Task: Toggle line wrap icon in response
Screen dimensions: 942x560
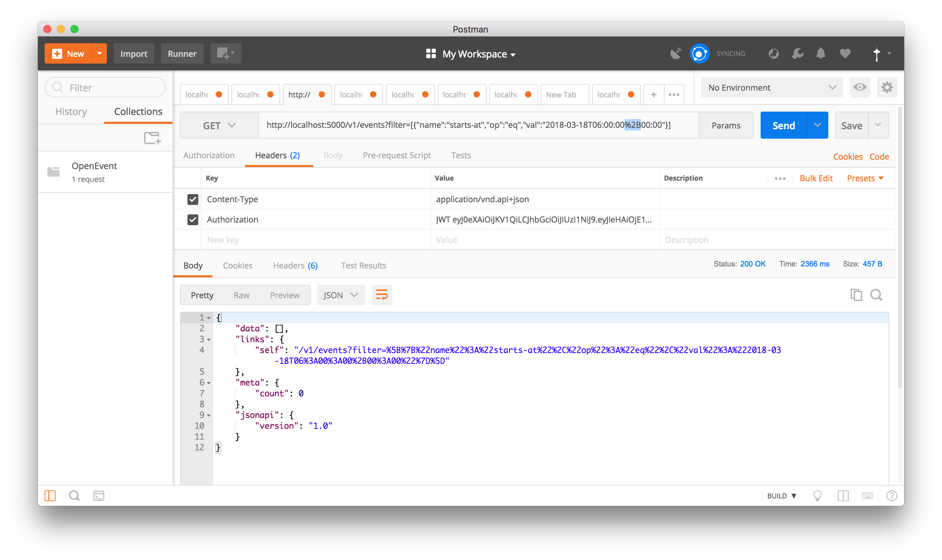Action: tap(382, 295)
